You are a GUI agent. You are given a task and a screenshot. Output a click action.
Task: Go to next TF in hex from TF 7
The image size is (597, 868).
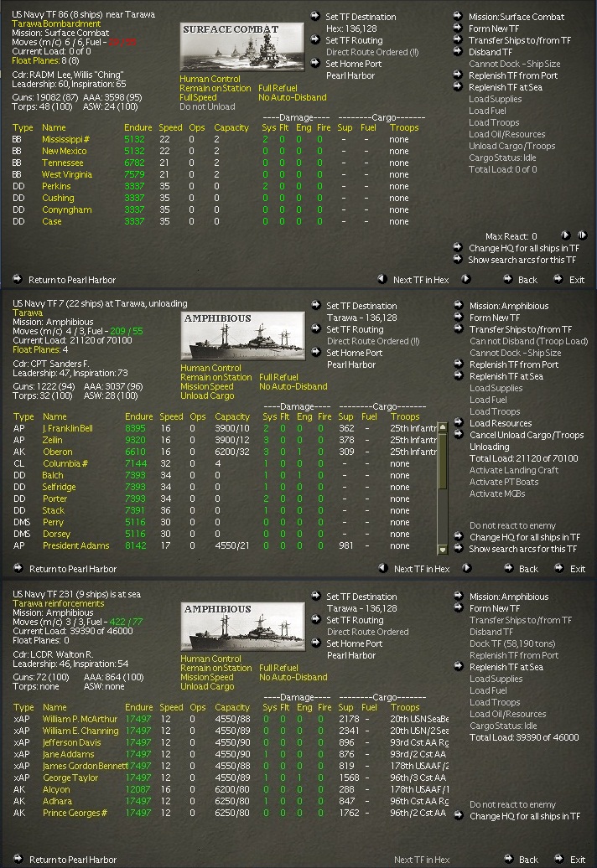click(x=467, y=568)
